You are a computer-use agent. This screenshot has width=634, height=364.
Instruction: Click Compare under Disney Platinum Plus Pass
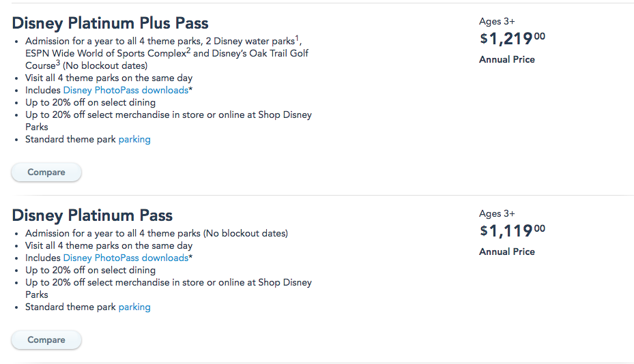coord(46,172)
